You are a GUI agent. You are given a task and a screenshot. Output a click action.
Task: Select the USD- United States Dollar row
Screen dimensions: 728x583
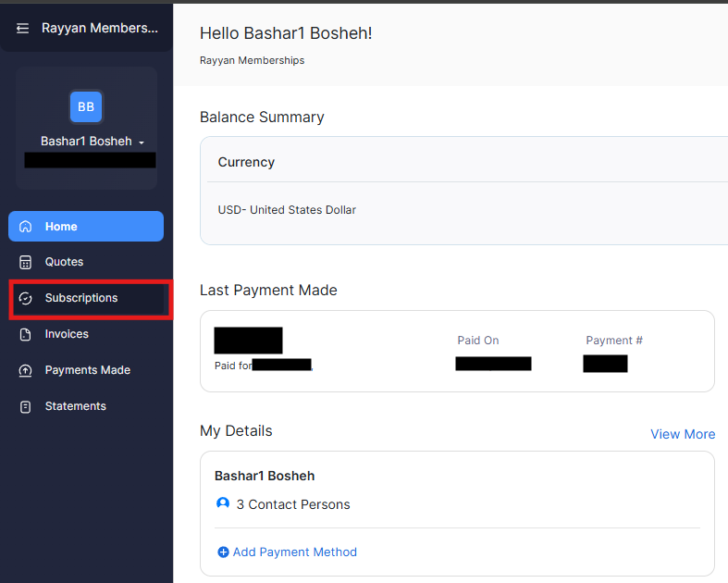click(x=287, y=210)
